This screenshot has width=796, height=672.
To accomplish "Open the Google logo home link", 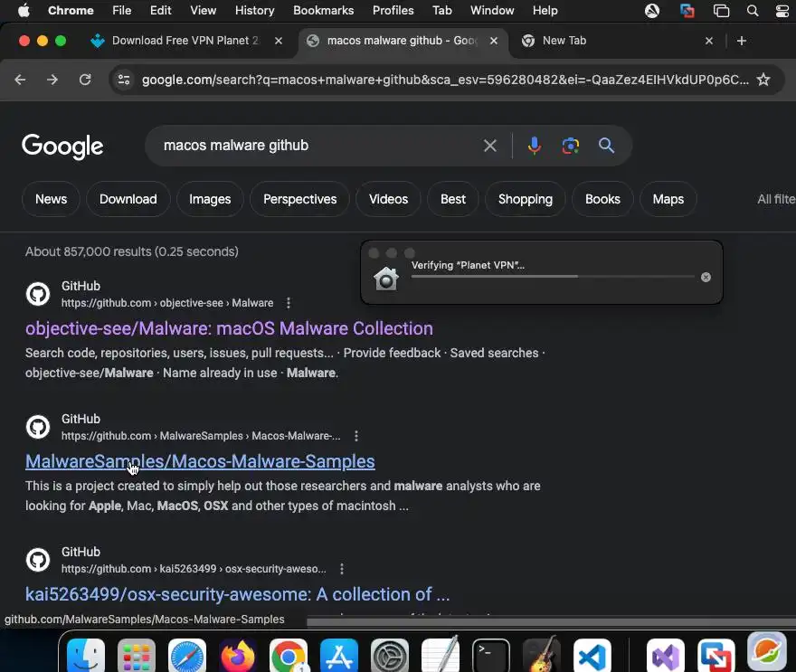I will (62, 147).
